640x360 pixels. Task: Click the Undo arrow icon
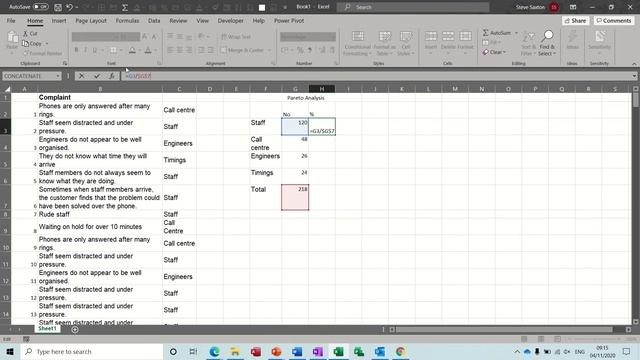coord(69,7)
